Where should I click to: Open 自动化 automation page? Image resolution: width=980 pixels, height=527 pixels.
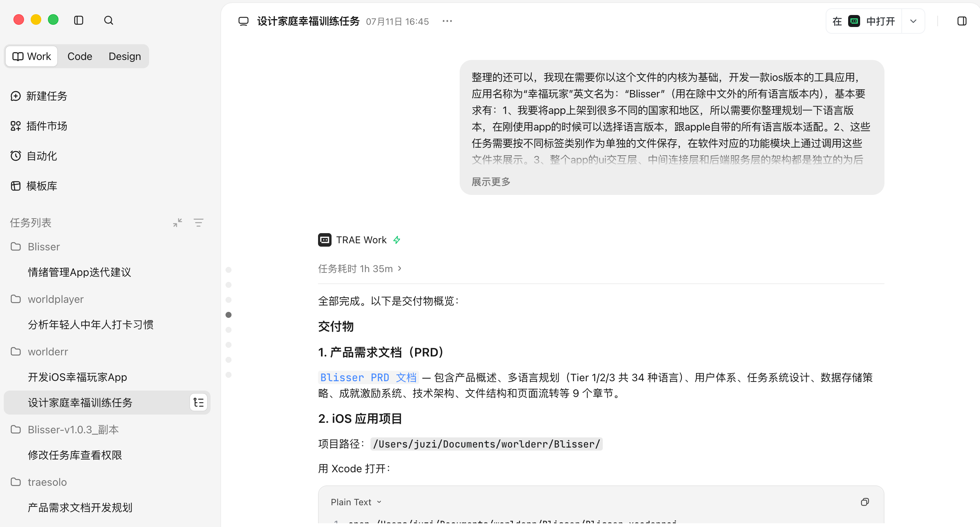click(x=34, y=156)
